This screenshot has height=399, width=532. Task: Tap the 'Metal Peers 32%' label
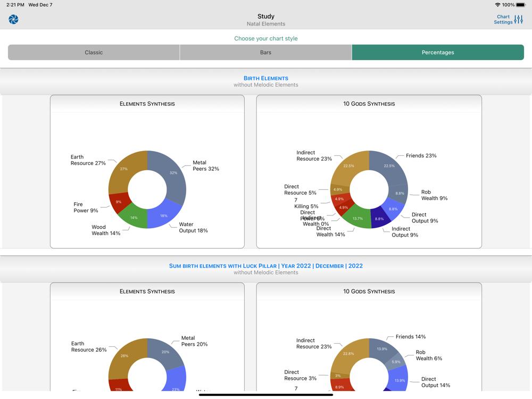(206, 165)
